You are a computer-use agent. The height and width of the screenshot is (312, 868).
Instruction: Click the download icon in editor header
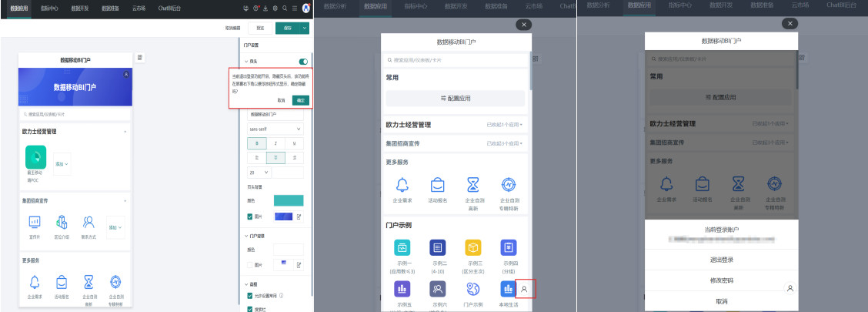pos(265,8)
